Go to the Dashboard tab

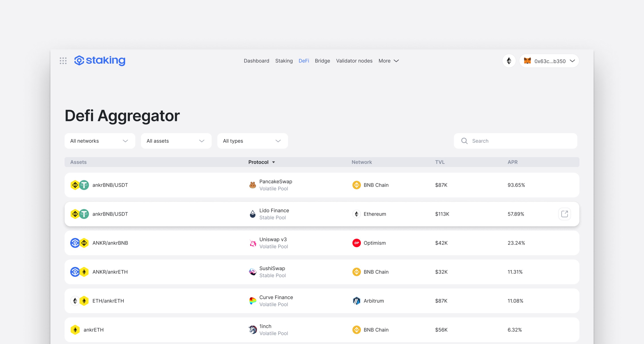tap(256, 61)
